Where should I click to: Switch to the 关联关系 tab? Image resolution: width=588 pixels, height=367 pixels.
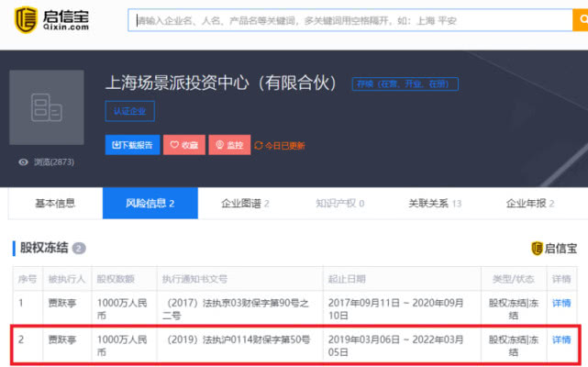[x=435, y=203]
